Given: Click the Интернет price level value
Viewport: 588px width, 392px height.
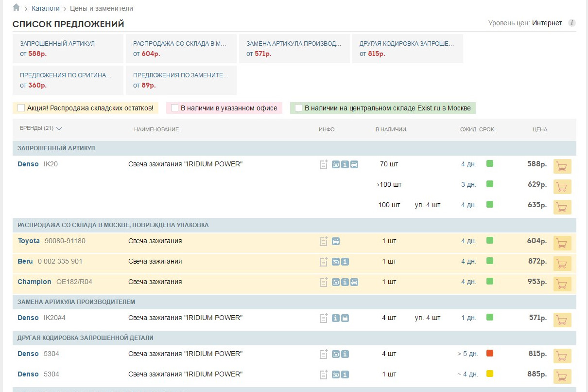Looking at the screenshot, I should (x=547, y=23).
